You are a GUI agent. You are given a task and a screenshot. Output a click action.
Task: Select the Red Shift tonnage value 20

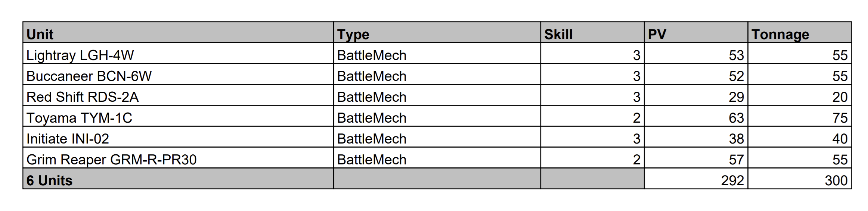(840, 97)
